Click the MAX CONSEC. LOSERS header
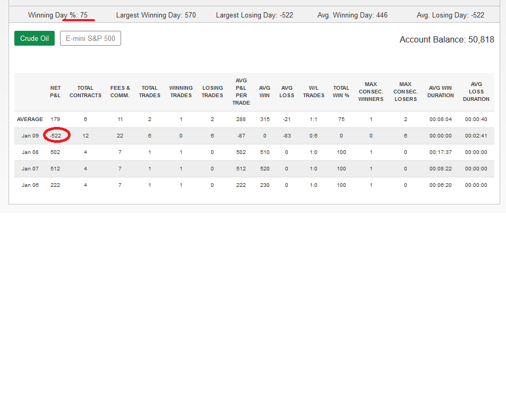Viewport: 506px width, 420px height. (405, 92)
